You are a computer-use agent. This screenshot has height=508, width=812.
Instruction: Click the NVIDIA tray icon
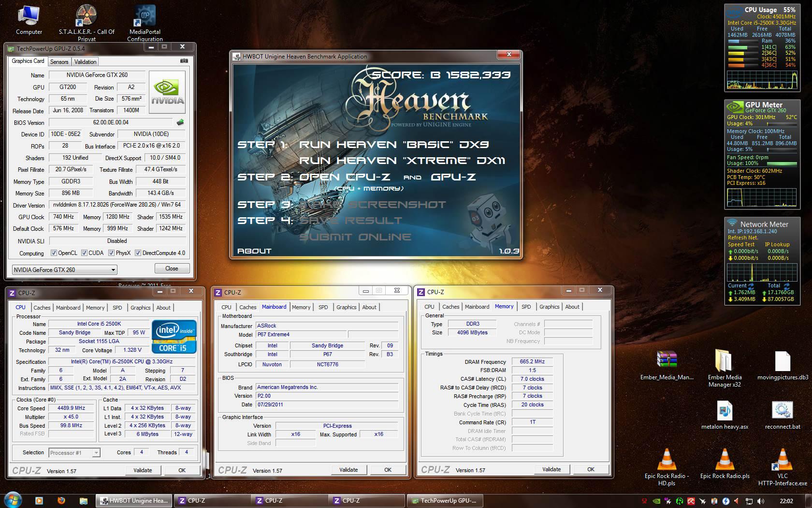pyautogui.click(x=656, y=501)
